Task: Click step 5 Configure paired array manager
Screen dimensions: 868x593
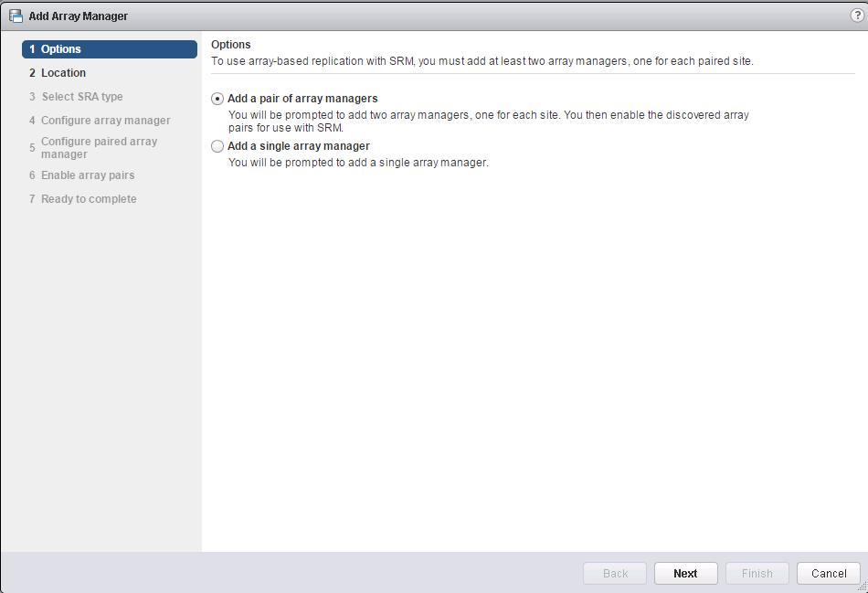Action: click(x=93, y=148)
